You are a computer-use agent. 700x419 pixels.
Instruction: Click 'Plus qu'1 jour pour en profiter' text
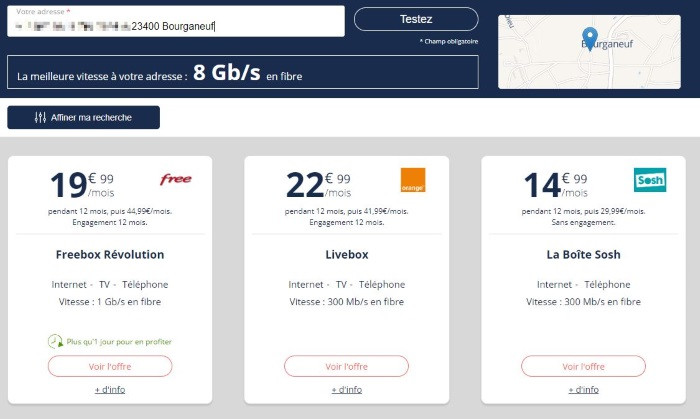(119, 342)
